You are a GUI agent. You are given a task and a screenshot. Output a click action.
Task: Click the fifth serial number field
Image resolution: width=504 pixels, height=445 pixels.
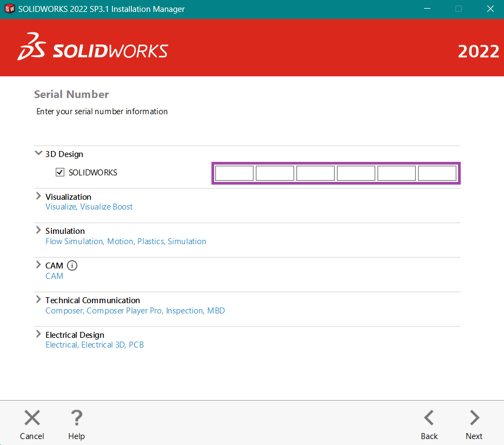[396, 173]
